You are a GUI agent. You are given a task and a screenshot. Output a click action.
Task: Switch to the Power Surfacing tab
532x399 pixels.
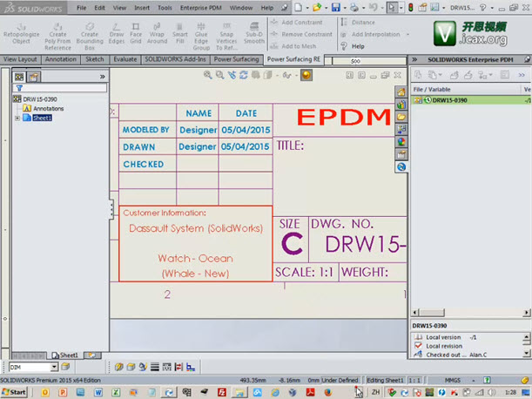click(x=236, y=59)
